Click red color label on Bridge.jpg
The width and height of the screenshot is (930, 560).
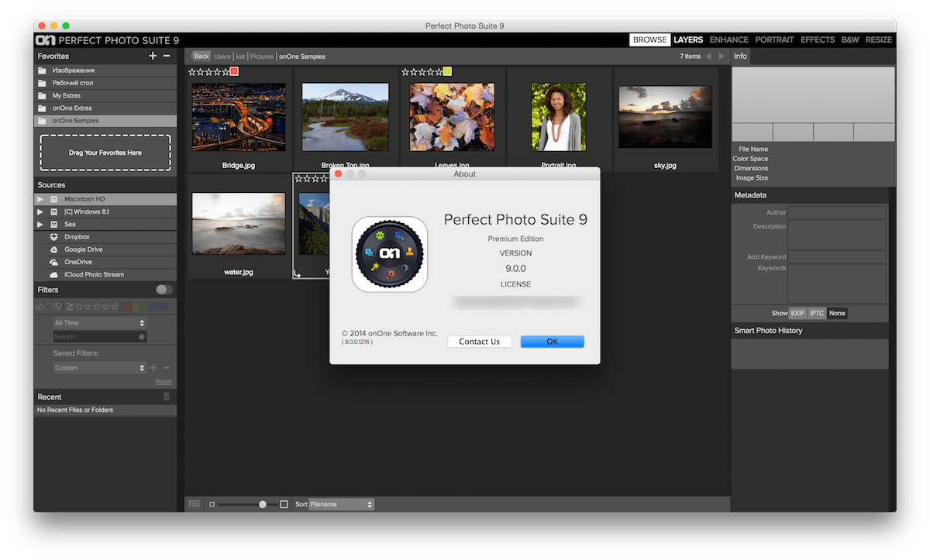coord(235,72)
